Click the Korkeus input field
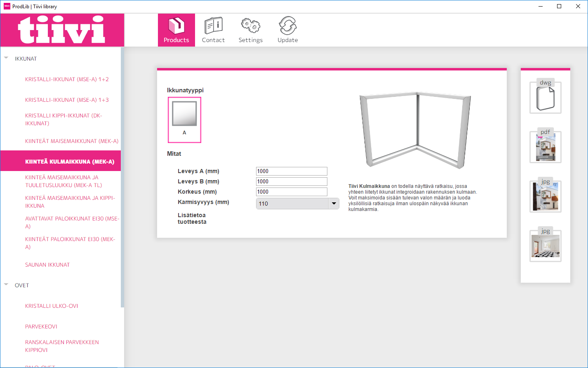 (292, 192)
